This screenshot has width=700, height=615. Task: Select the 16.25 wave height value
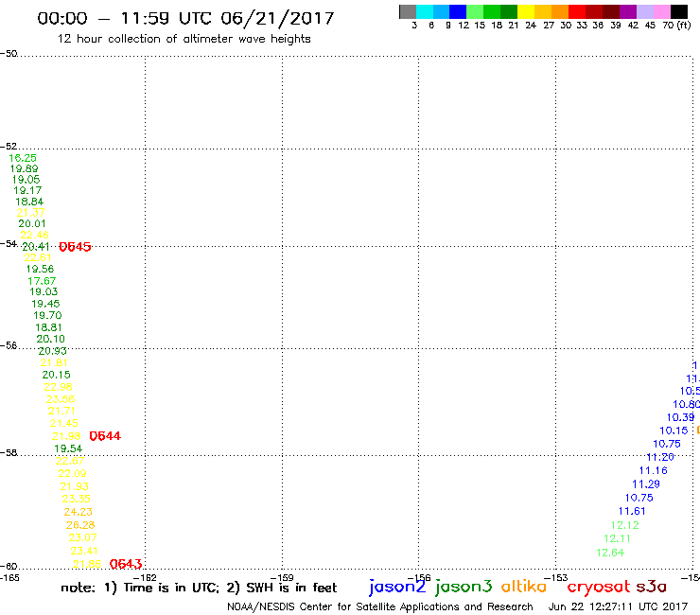(x=23, y=158)
